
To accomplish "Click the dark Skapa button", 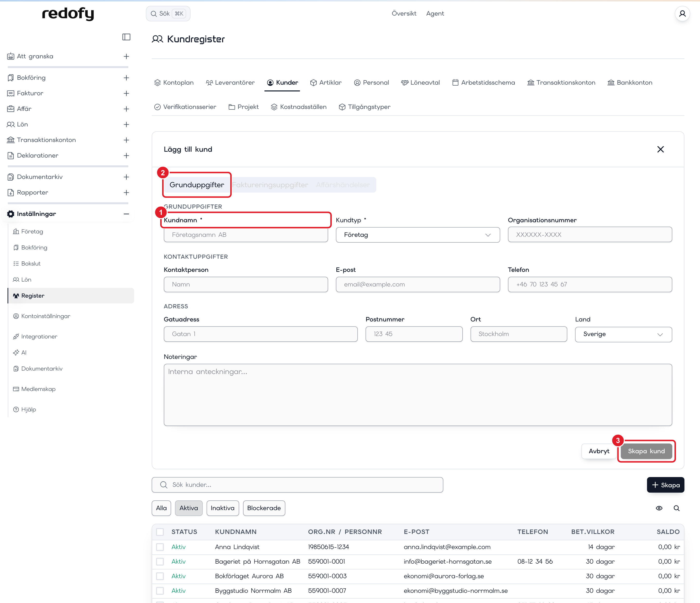I will [665, 485].
